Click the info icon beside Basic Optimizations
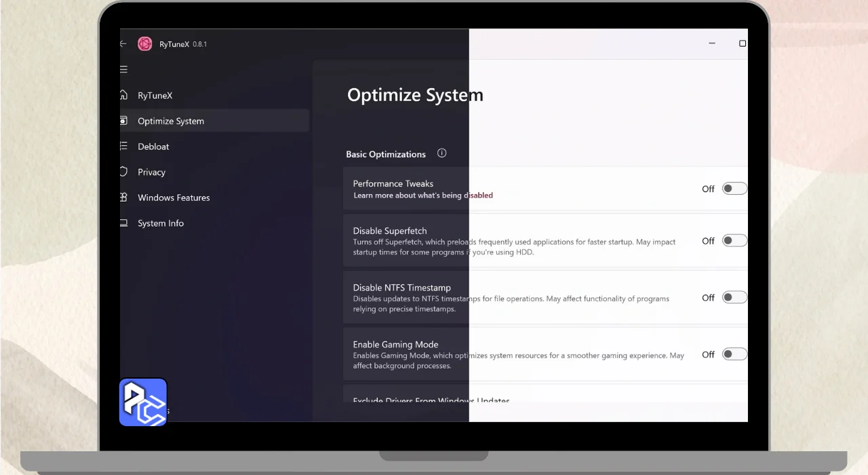 [442, 153]
